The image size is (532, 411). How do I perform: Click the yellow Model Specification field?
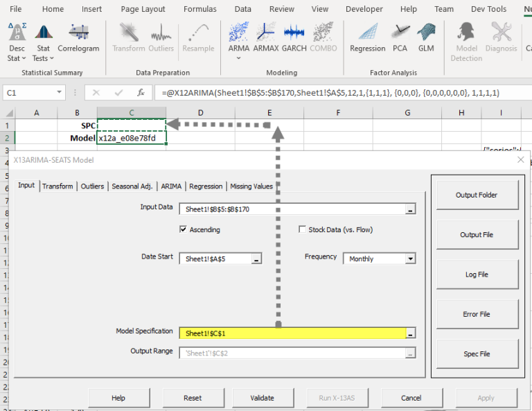pyautogui.click(x=292, y=333)
